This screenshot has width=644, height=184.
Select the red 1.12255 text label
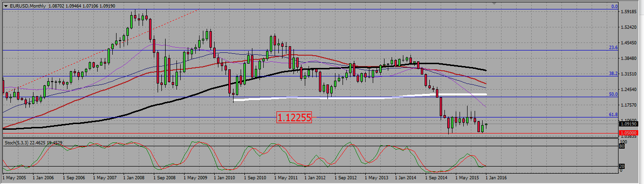294,118
